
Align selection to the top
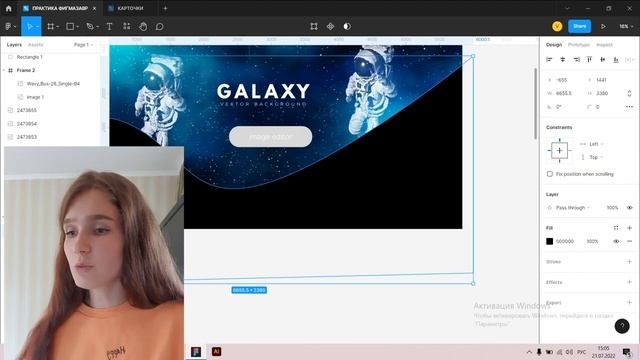click(589, 60)
